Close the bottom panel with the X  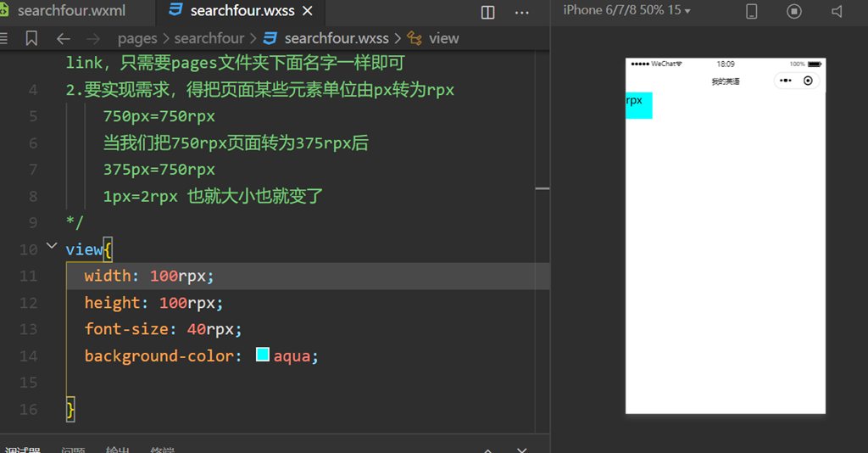pyautogui.click(x=522, y=450)
